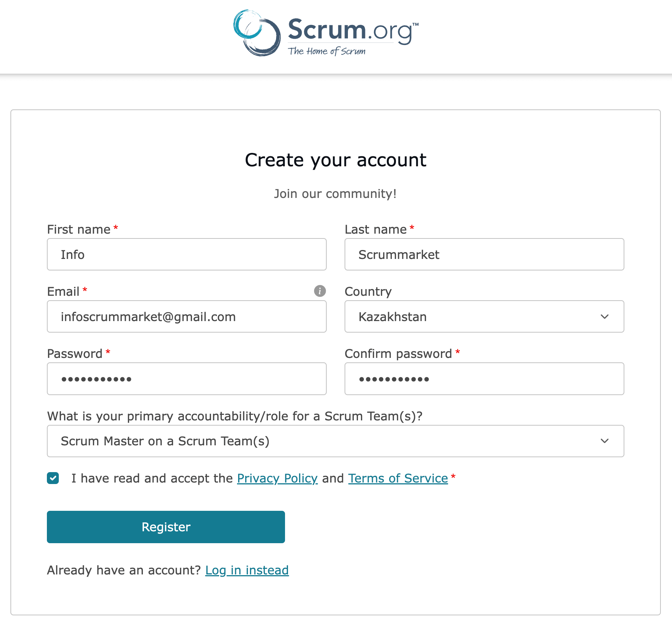The image size is (672, 628).
Task: Click the Create your account heading
Action: [x=336, y=160]
